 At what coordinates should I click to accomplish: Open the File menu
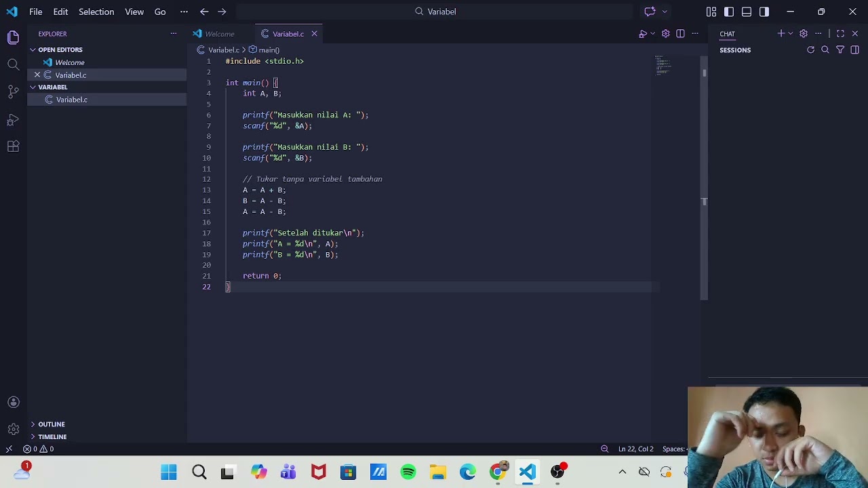36,12
